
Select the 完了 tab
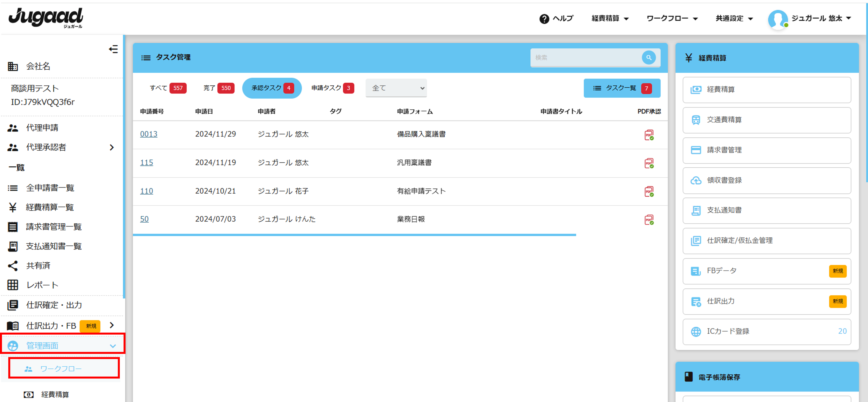coord(219,88)
